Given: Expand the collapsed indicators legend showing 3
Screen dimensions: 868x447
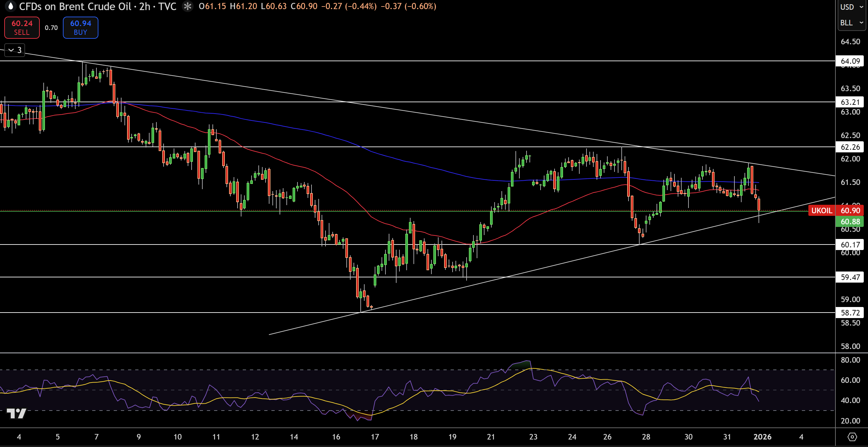Looking at the screenshot, I should (x=15, y=50).
